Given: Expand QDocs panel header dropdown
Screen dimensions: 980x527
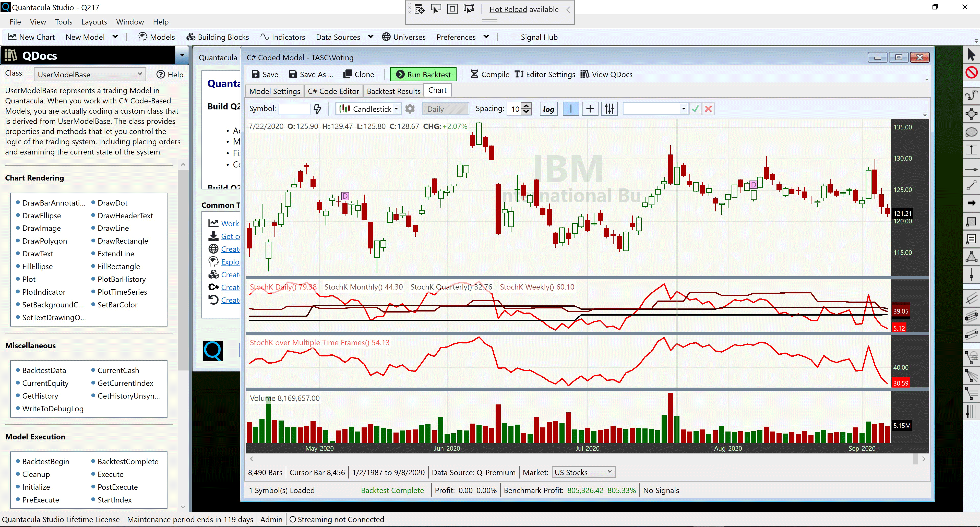Looking at the screenshot, I should [x=182, y=56].
